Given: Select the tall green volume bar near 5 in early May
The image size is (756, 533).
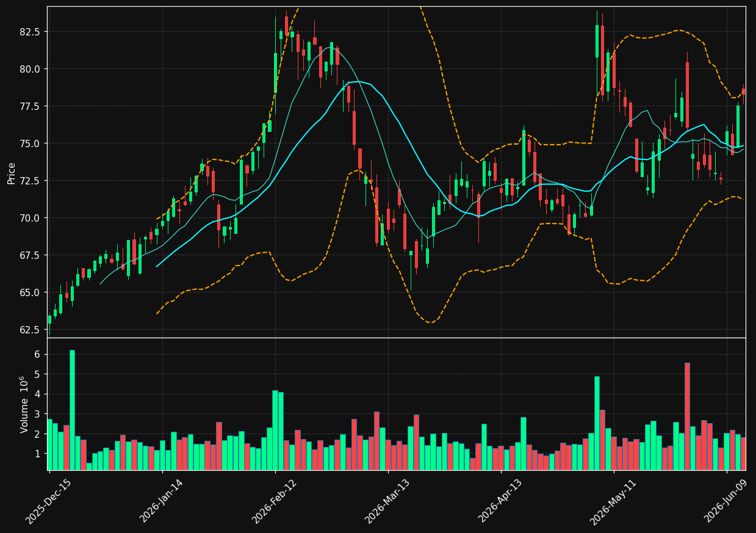Looking at the screenshot, I should point(597,423).
